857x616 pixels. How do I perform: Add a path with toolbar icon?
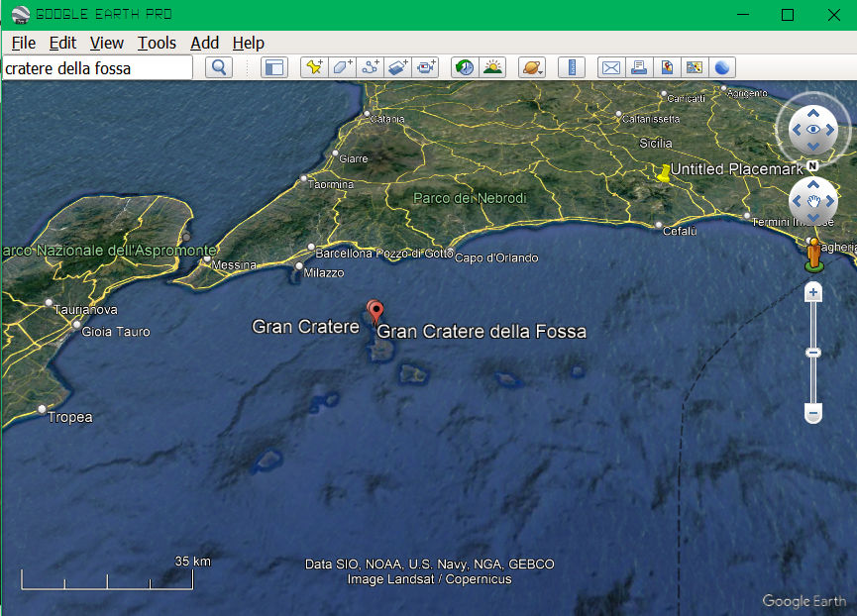coord(371,67)
